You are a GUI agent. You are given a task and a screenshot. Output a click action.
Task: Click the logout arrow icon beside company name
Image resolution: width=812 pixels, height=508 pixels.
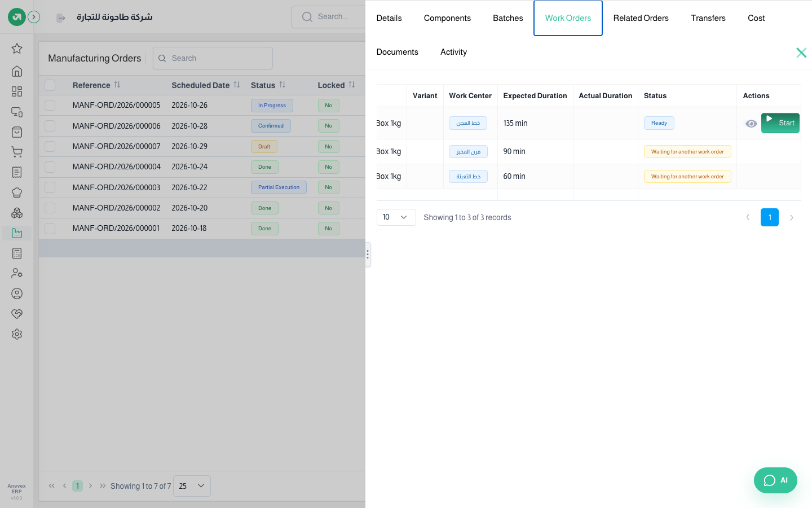(x=61, y=18)
